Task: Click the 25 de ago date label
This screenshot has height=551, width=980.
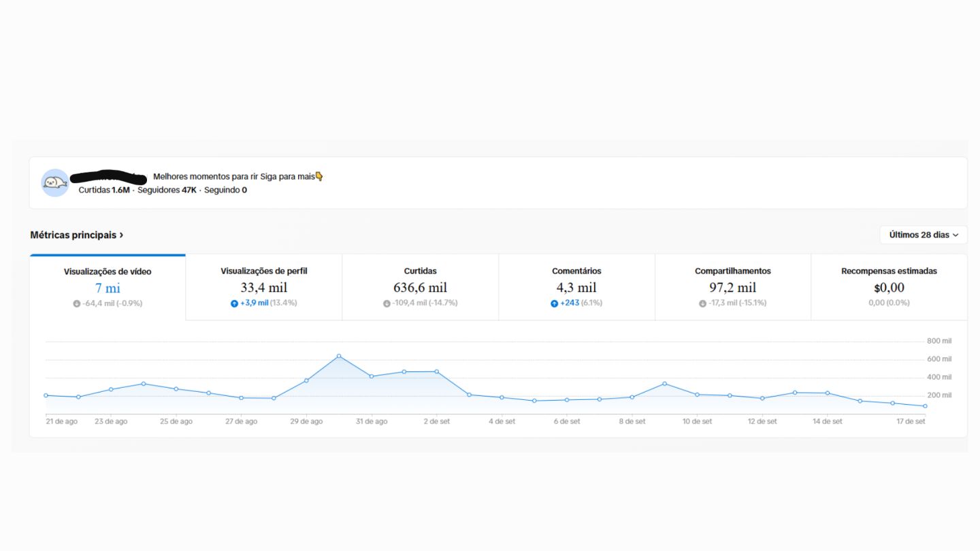Action: click(176, 422)
